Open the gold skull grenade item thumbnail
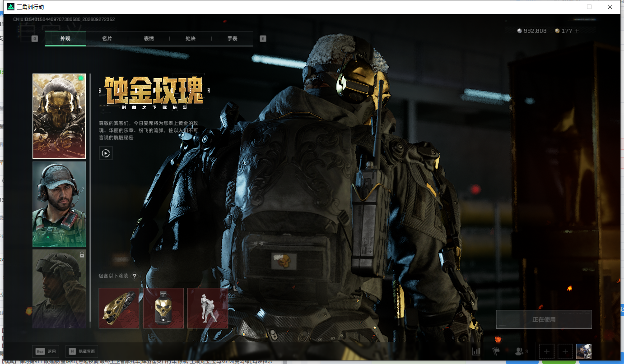Screen dimensions: 624x364 (163, 308)
